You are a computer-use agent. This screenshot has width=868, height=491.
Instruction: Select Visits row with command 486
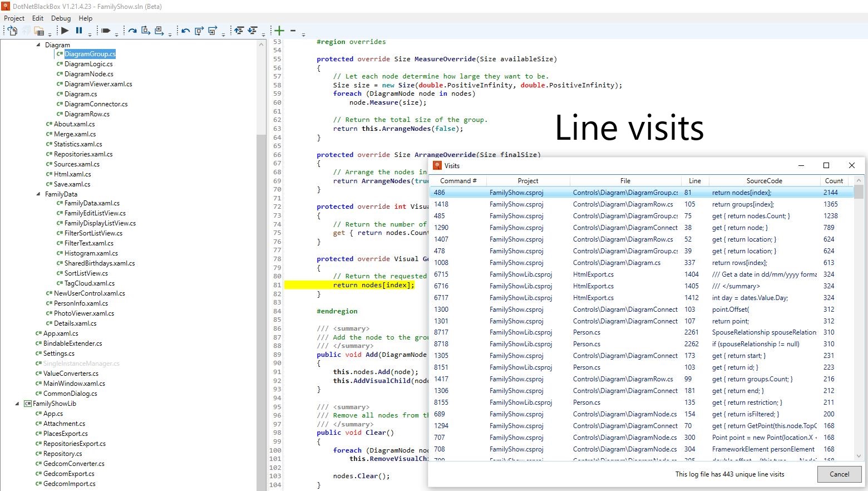(642, 193)
